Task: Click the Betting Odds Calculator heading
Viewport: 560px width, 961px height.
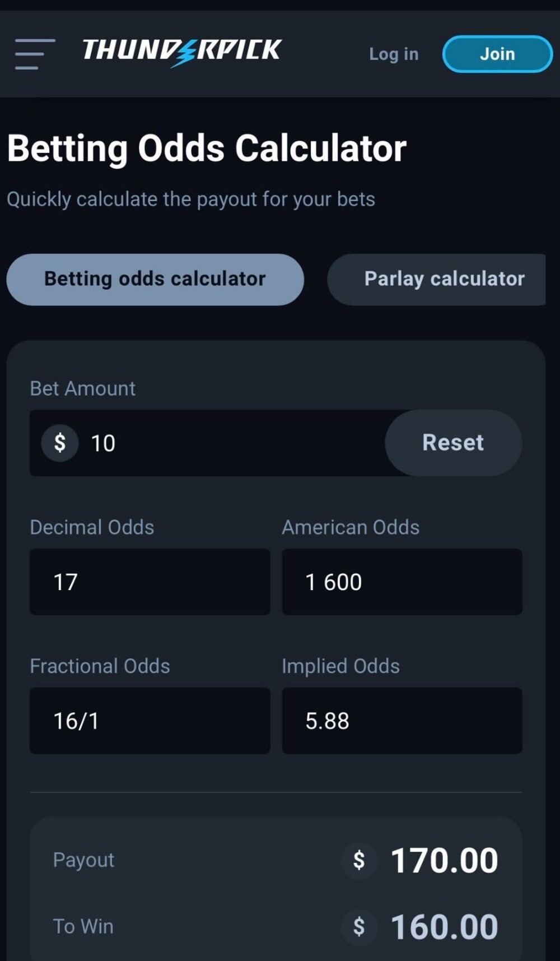Action: 207,148
